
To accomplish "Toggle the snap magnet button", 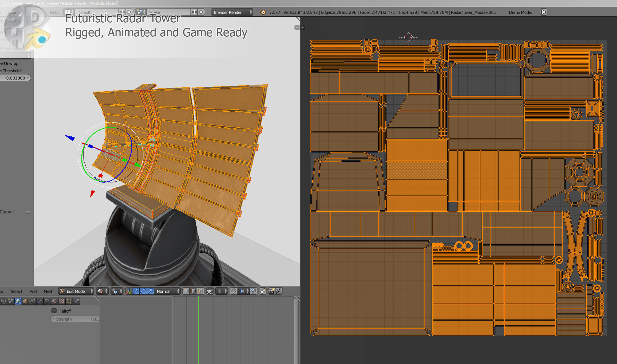I will coord(233,291).
